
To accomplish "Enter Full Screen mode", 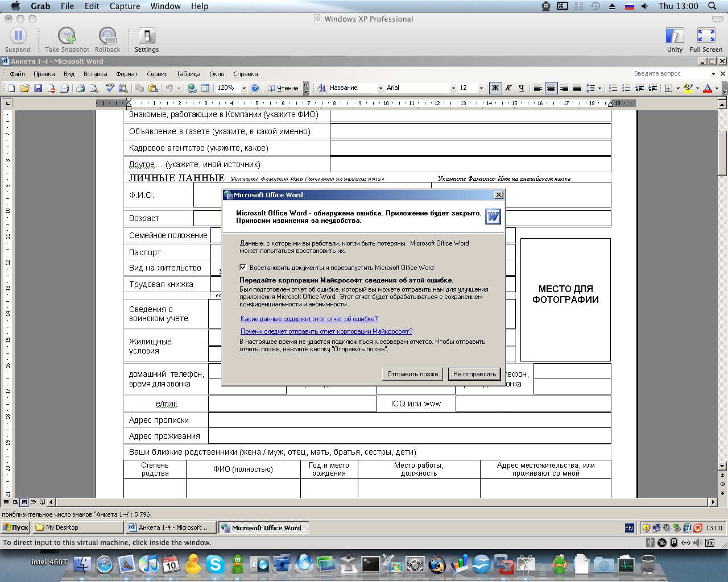I will [706, 40].
